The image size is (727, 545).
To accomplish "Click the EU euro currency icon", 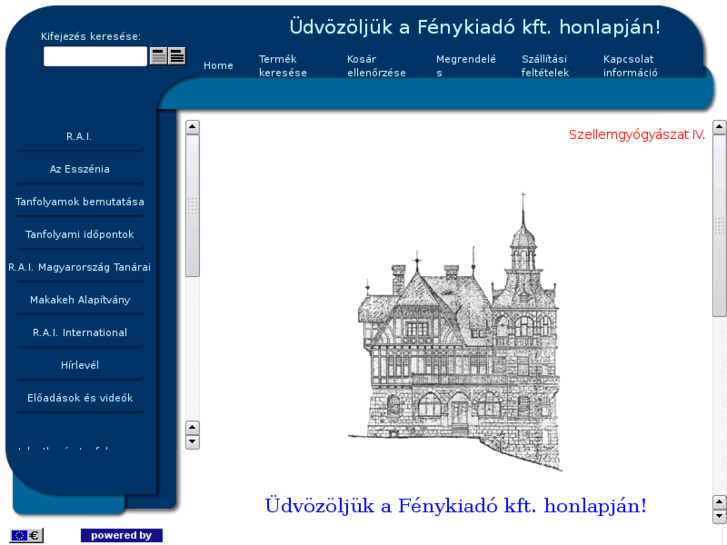I will pyautogui.click(x=27, y=536).
